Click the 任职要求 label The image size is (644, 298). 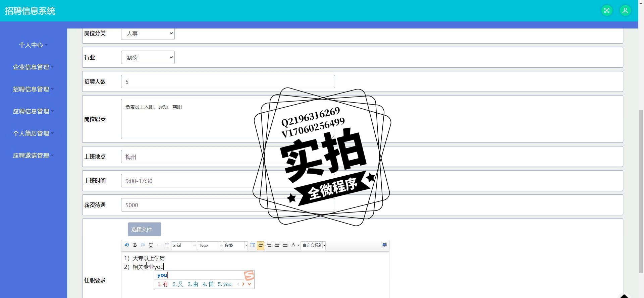click(x=95, y=280)
